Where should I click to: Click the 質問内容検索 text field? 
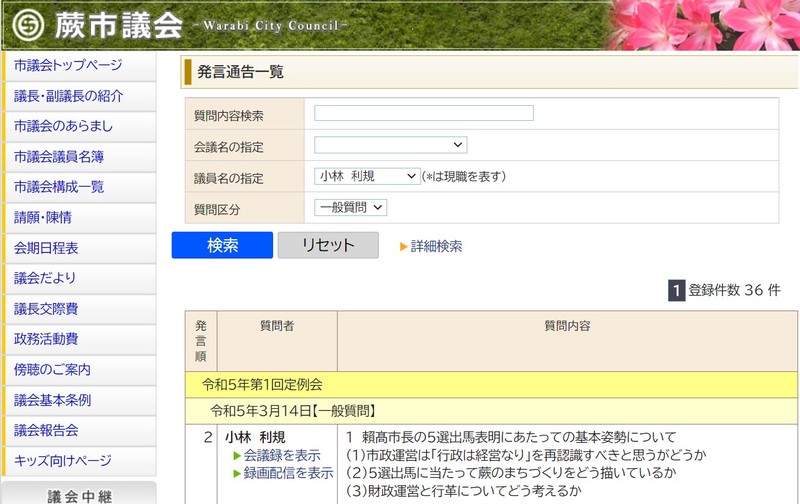coord(424,113)
